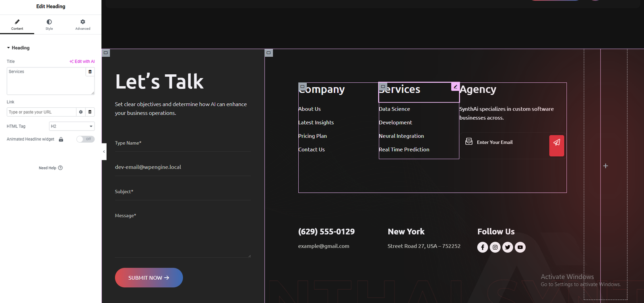Click the Neural Integration link
Image resolution: width=644 pixels, height=303 pixels.
click(401, 136)
